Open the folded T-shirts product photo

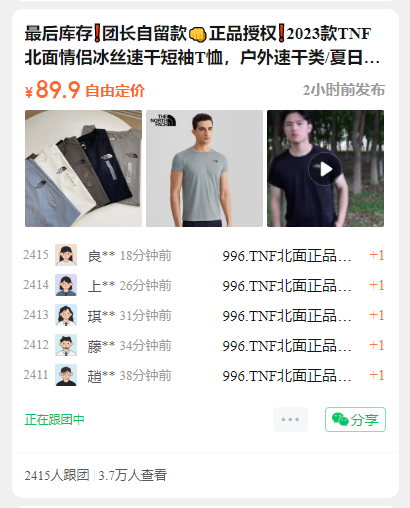click(83, 168)
